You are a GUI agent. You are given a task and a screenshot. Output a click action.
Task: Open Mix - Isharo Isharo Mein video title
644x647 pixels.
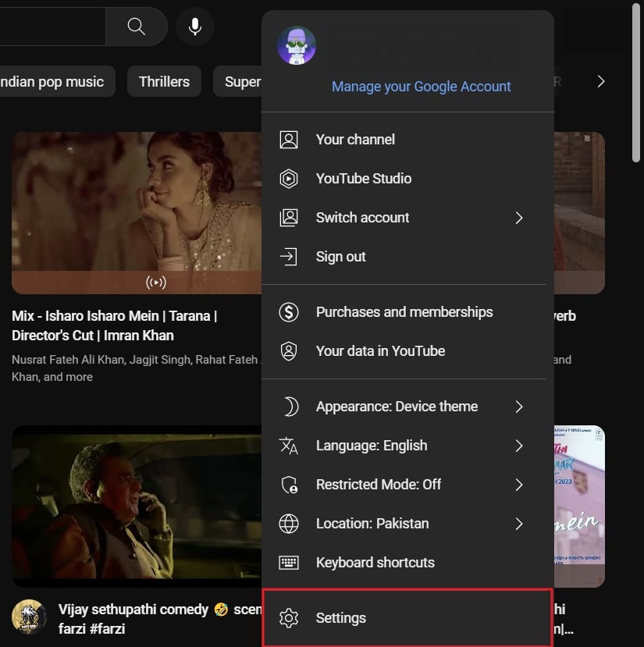pyautogui.click(x=114, y=325)
